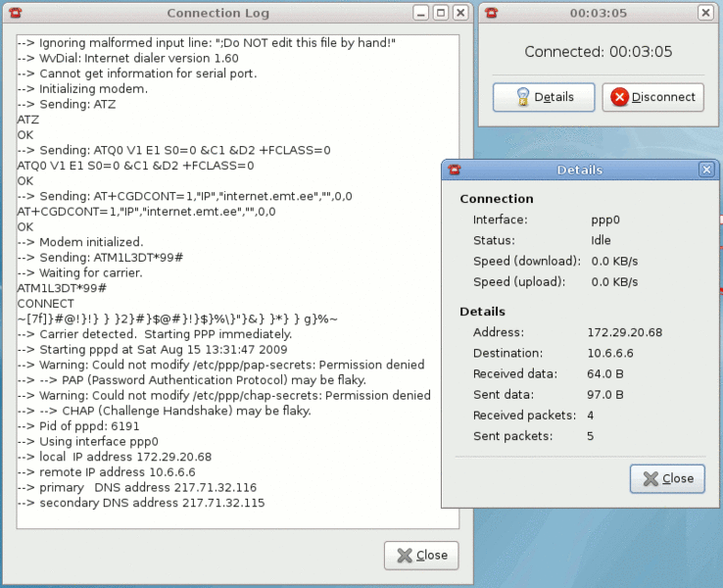Click log line 'Starting pppd at Sat Aug 15'
Viewport: 723px width, 588px height.
[152, 349]
